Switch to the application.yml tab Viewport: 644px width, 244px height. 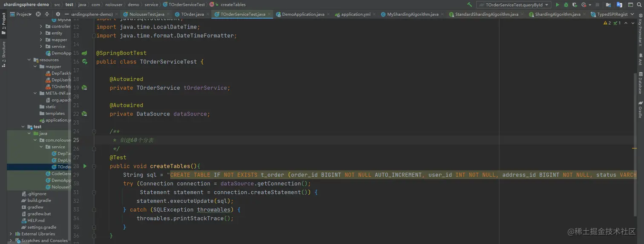click(x=356, y=14)
